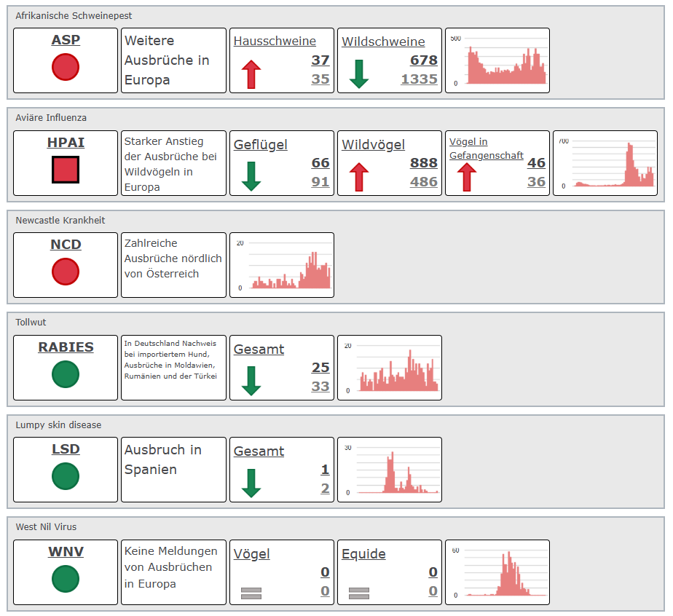673x616 pixels.
Task: Click the Wildschweine value 678
Action: pos(423,60)
